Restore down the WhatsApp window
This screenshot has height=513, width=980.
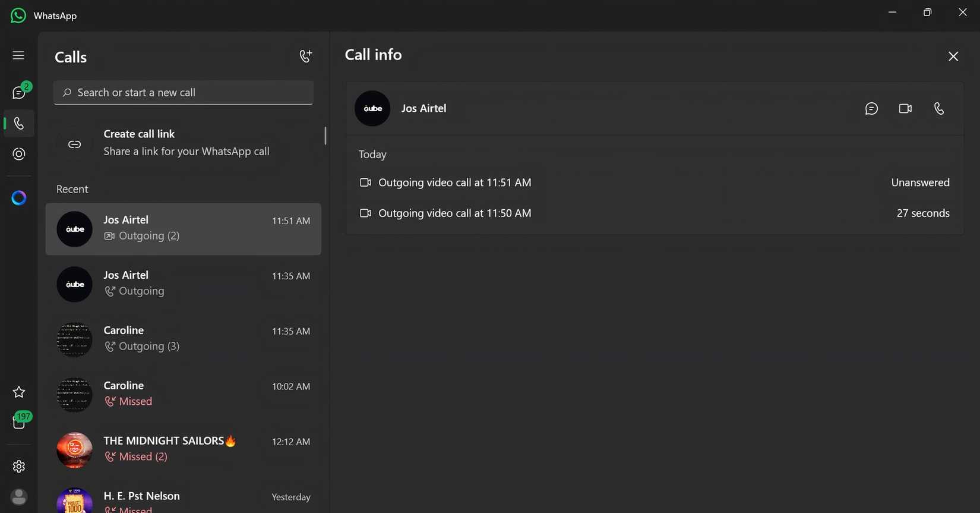tap(927, 12)
